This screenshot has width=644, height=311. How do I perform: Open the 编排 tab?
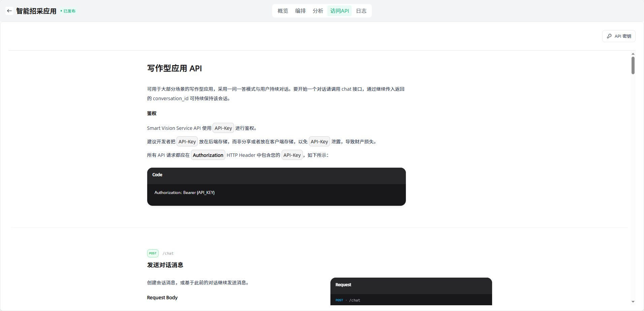300,11
